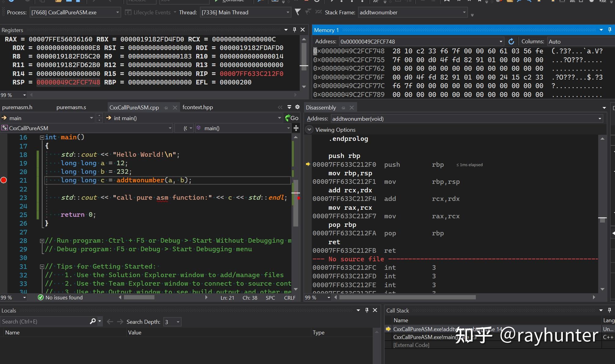This screenshot has width=615, height=364.
Task: Click the green No issues found status icon
Action: [41, 298]
